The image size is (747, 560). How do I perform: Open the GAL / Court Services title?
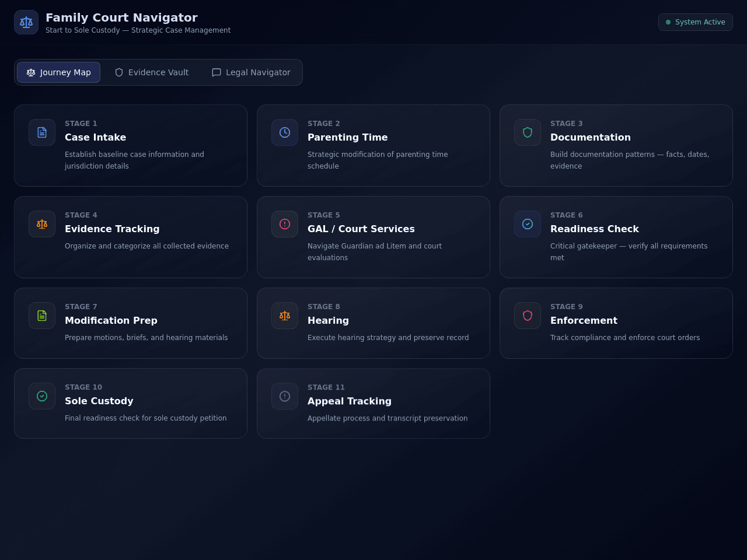[x=361, y=229]
